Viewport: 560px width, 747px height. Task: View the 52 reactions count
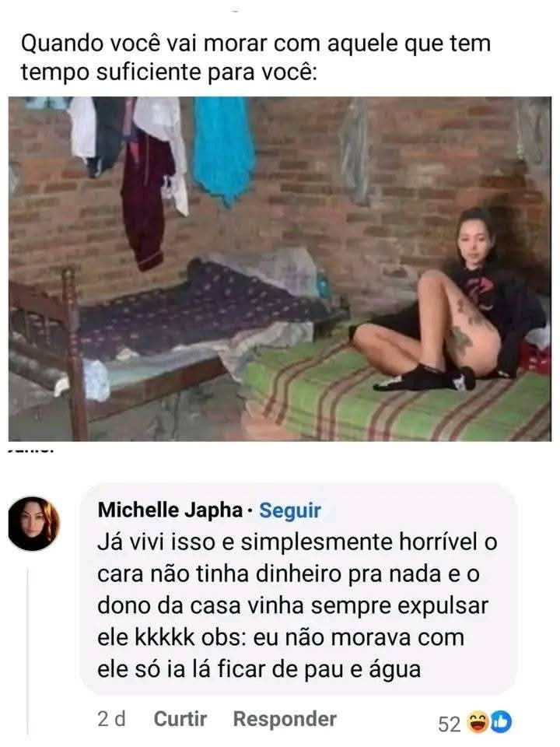(x=449, y=724)
